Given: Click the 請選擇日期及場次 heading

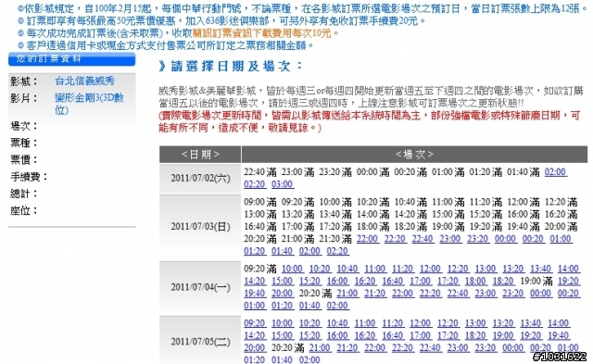Looking at the screenshot, I should [231, 66].
